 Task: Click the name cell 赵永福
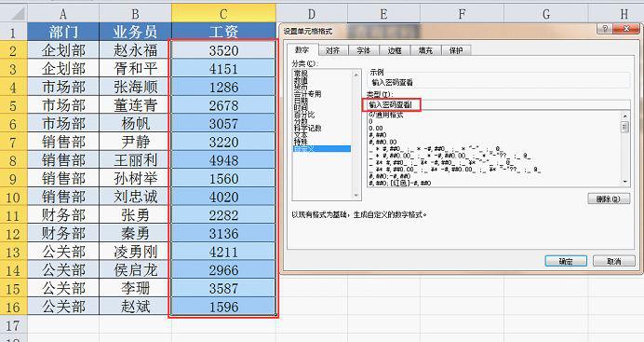(135, 50)
